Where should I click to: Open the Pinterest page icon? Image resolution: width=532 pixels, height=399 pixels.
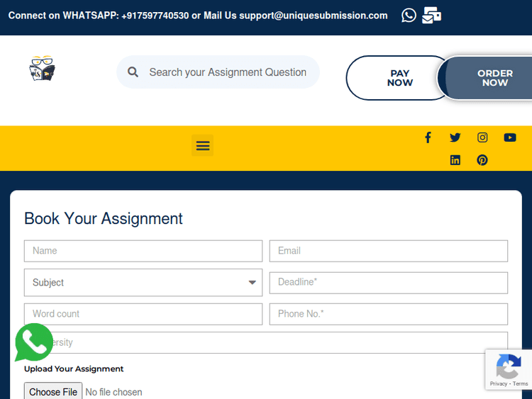coord(482,160)
